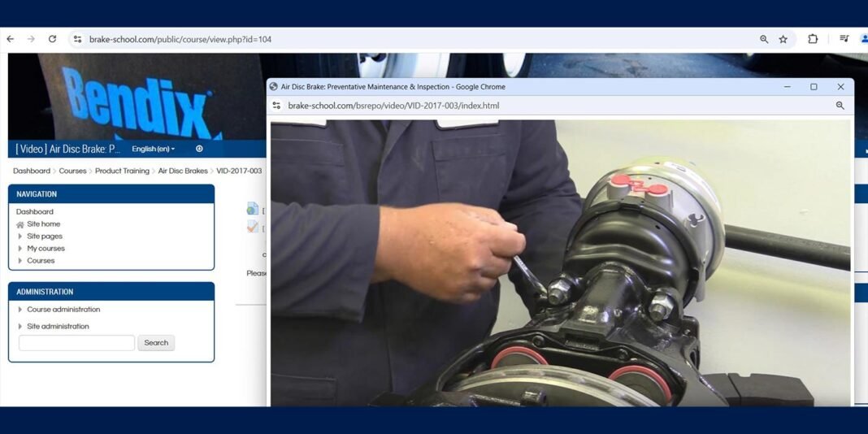The height and width of the screenshot is (434, 868).
Task: Click the globe icon in popup title bar
Action: pos(273,87)
